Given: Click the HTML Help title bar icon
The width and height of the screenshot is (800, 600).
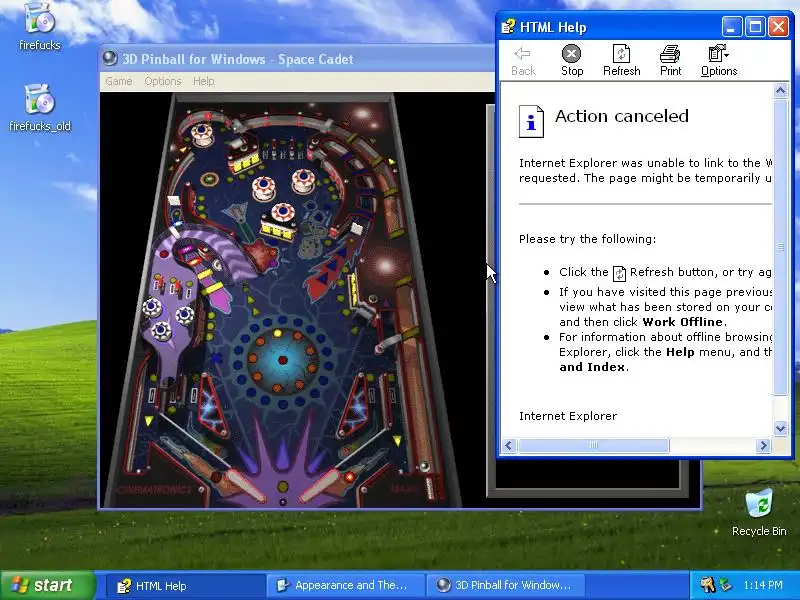Looking at the screenshot, I should pos(508,27).
